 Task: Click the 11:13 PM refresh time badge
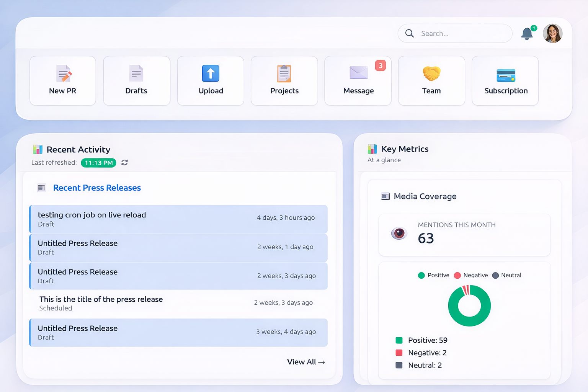click(98, 163)
